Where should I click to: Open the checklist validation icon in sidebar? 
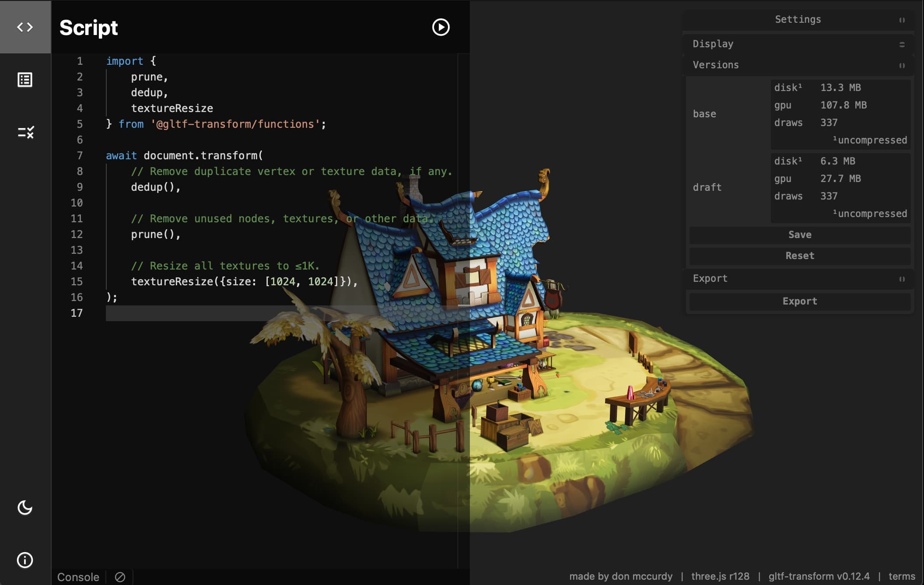[25, 132]
